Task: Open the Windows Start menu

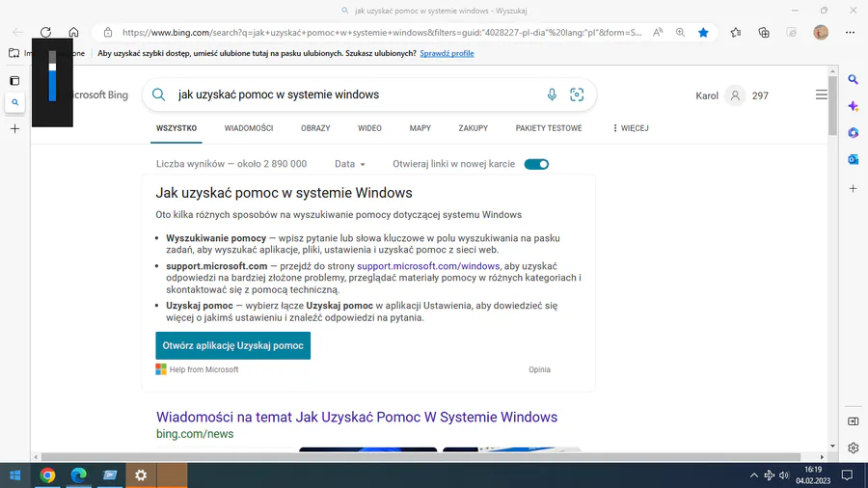Action: tap(14, 475)
